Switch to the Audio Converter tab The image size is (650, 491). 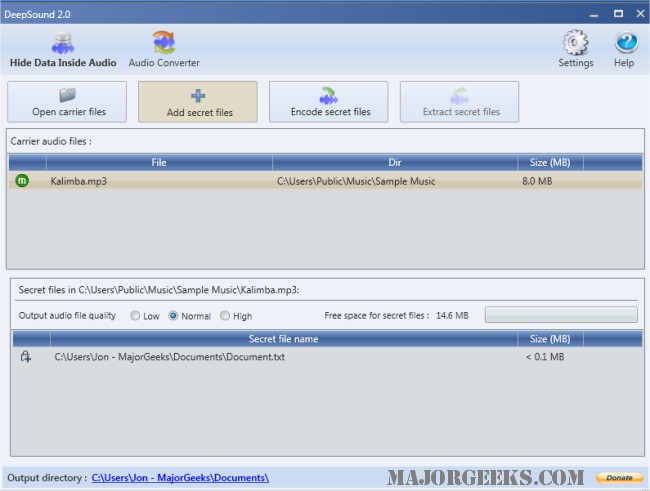click(x=164, y=51)
